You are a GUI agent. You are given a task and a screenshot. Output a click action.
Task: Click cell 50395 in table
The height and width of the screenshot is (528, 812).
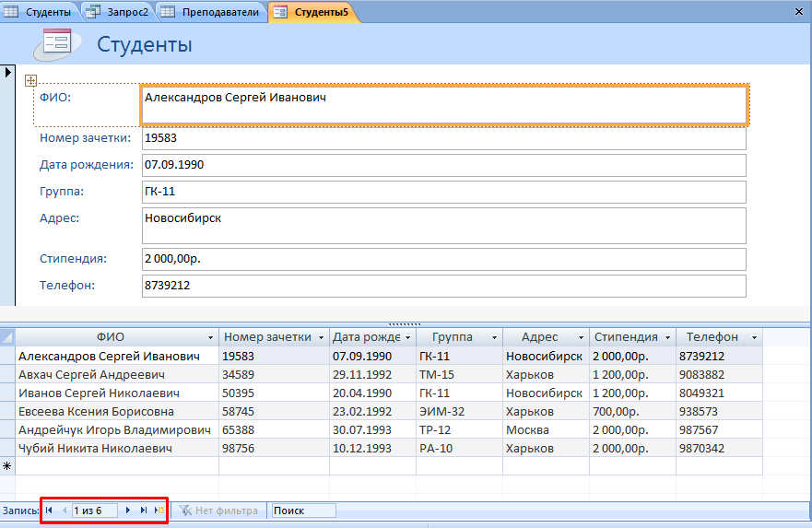[x=275, y=393]
